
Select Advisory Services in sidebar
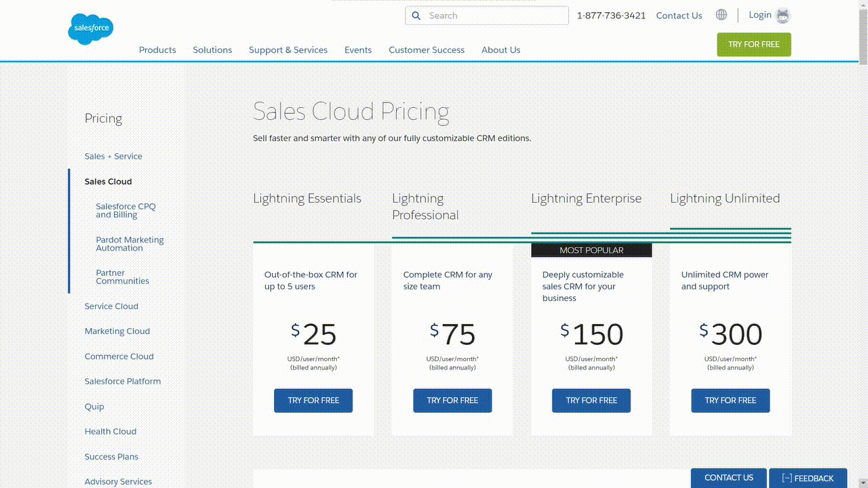pos(118,482)
